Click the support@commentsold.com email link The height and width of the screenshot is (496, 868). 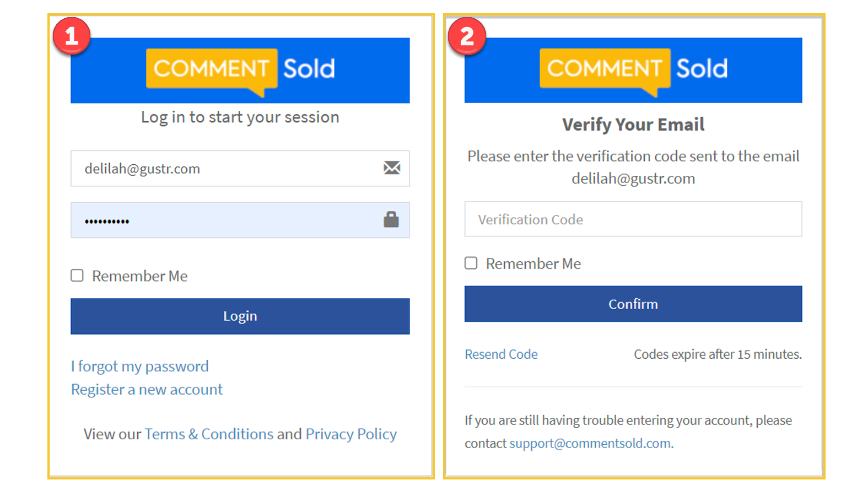pos(590,444)
